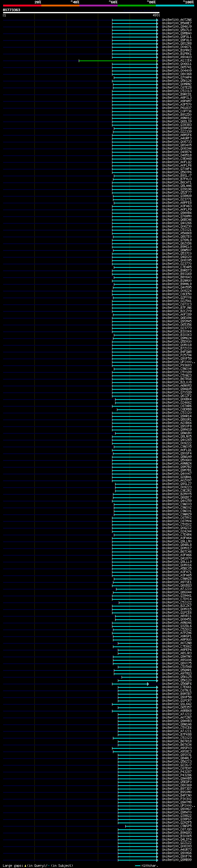Click the green ~80% legend color bar
The height and width of the screenshot is (868, 197).
point(137,6)
